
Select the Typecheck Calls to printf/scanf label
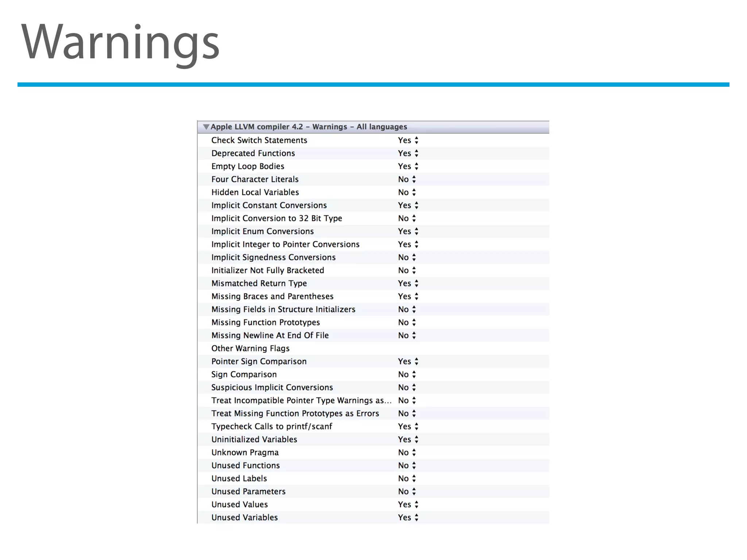272,427
